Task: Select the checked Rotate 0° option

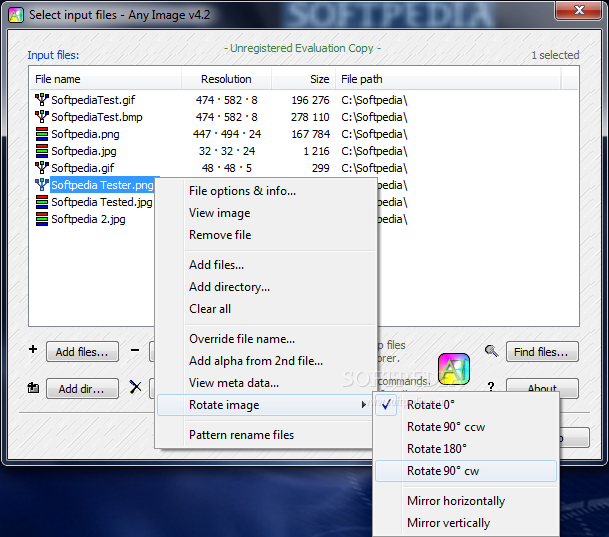Action: [466, 405]
